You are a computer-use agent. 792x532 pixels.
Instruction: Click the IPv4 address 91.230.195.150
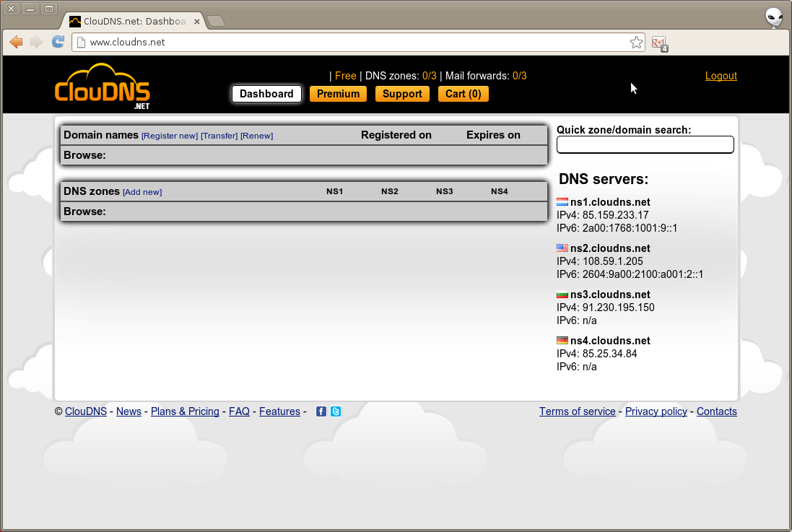click(618, 308)
